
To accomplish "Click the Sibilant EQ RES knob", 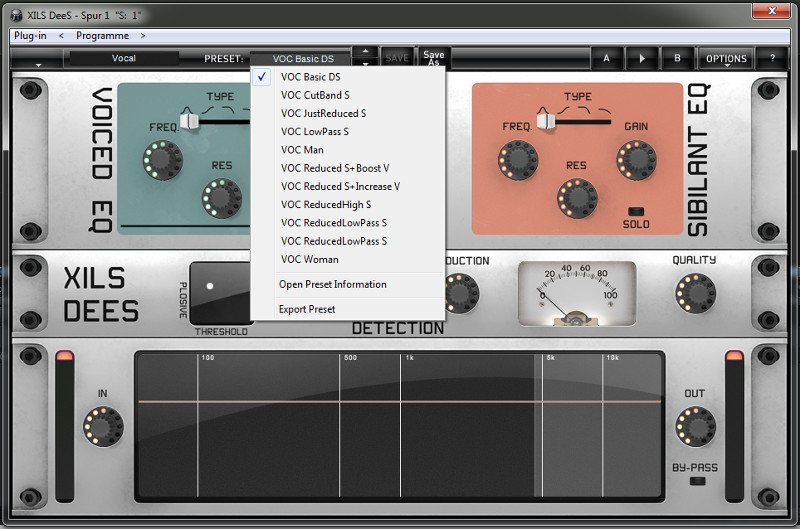I will click(x=577, y=198).
